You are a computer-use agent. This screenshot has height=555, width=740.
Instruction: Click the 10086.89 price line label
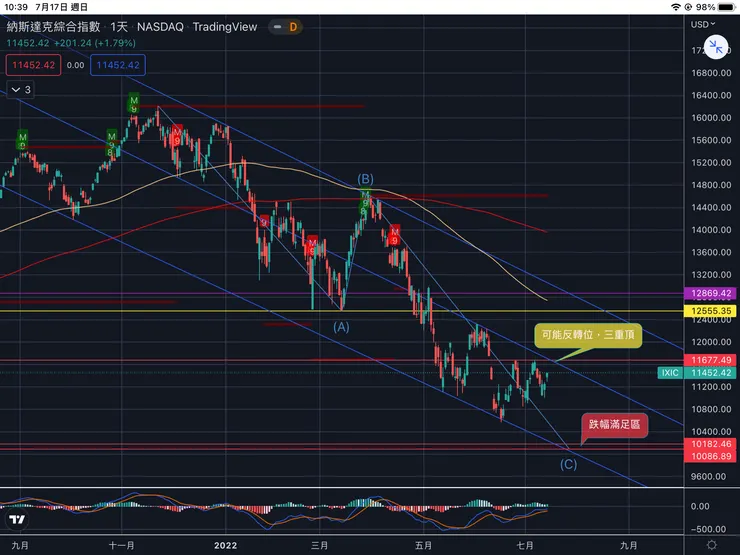711,456
